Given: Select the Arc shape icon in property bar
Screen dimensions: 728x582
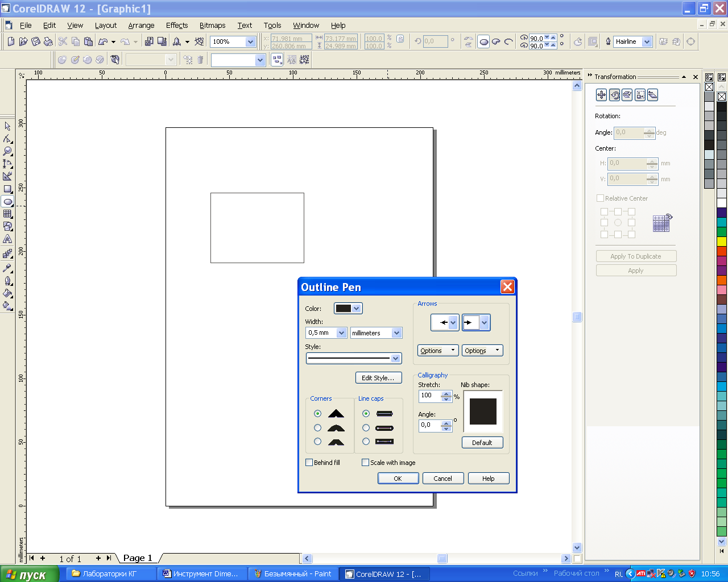Looking at the screenshot, I should pyautogui.click(x=508, y=41).
